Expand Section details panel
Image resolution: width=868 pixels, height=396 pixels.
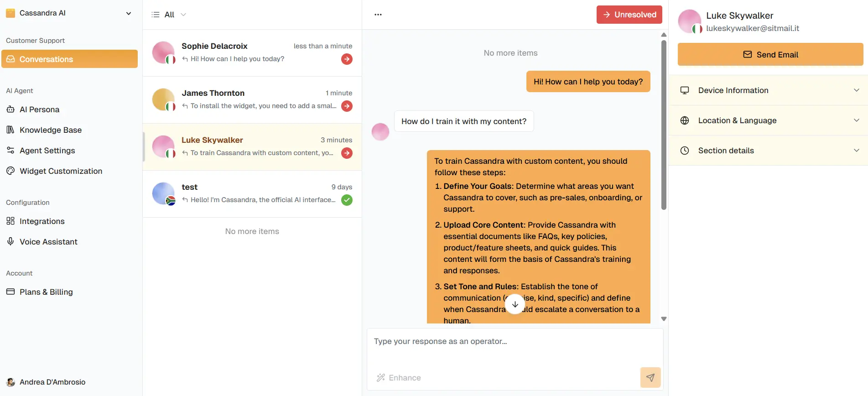click(x=769, y=151)
